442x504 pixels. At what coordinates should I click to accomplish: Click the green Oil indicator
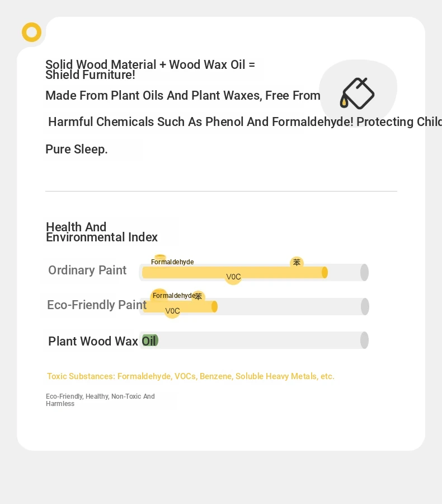150,340
